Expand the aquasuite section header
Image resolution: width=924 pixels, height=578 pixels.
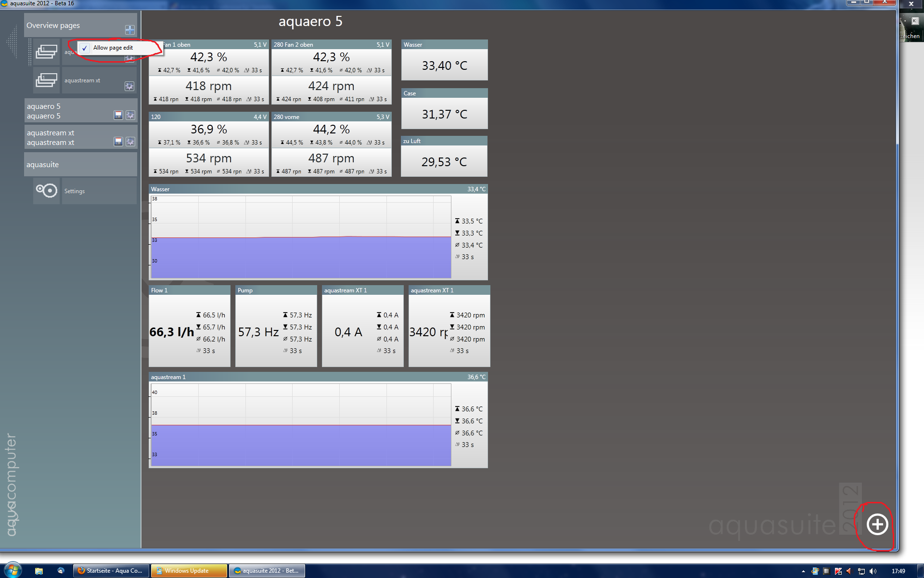[80, 164]
